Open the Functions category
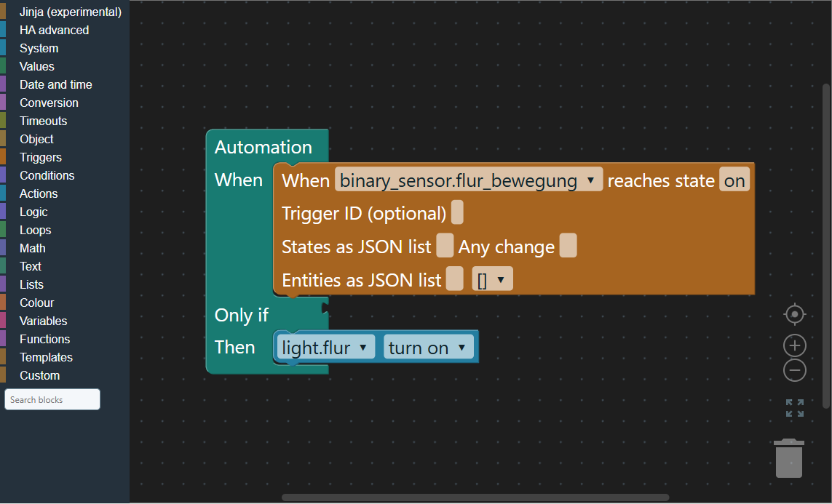 pos(65,339)
